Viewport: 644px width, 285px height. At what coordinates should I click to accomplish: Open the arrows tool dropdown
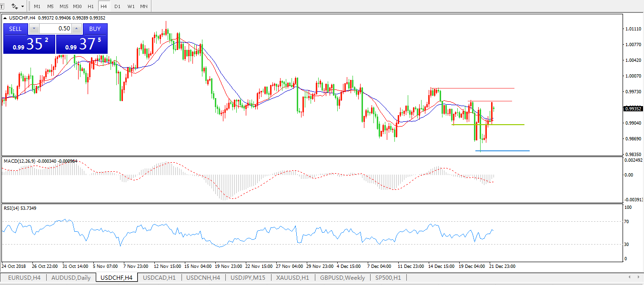[x=22, y=6]
